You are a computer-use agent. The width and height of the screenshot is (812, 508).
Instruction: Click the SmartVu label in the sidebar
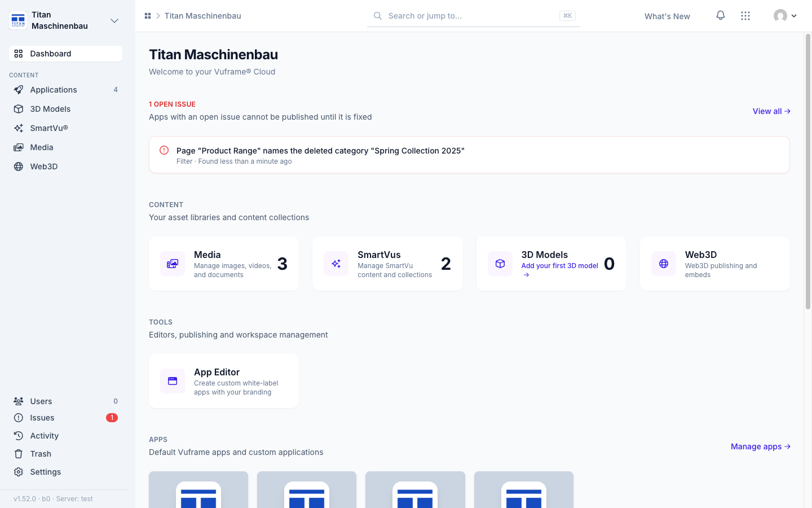49,128
